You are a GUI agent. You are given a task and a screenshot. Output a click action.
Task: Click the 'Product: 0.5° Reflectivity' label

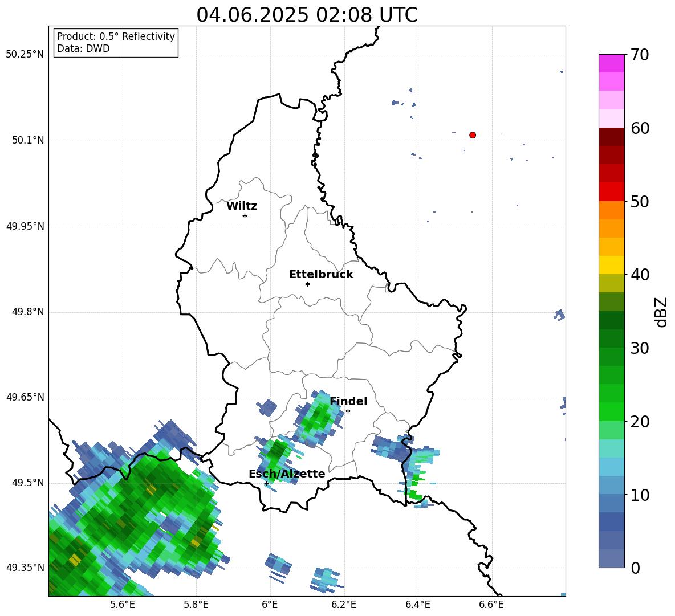coord(116,36)
